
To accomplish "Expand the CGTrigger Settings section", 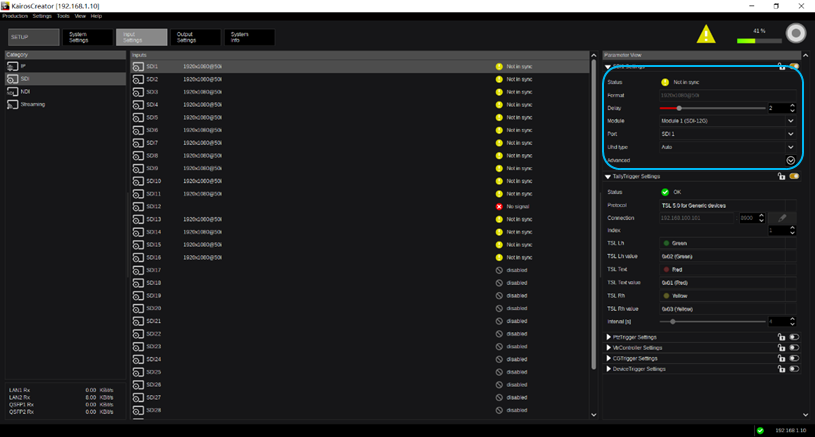I will coord(608,359).
